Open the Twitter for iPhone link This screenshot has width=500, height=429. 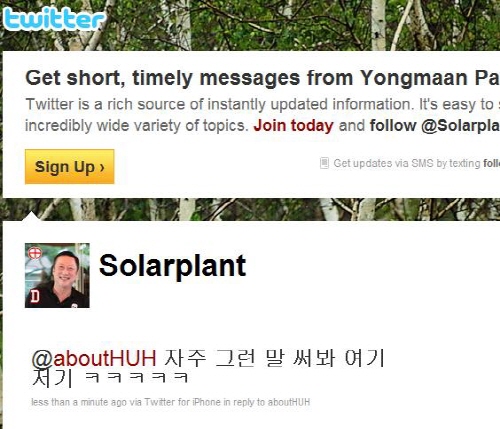point(182,402)
